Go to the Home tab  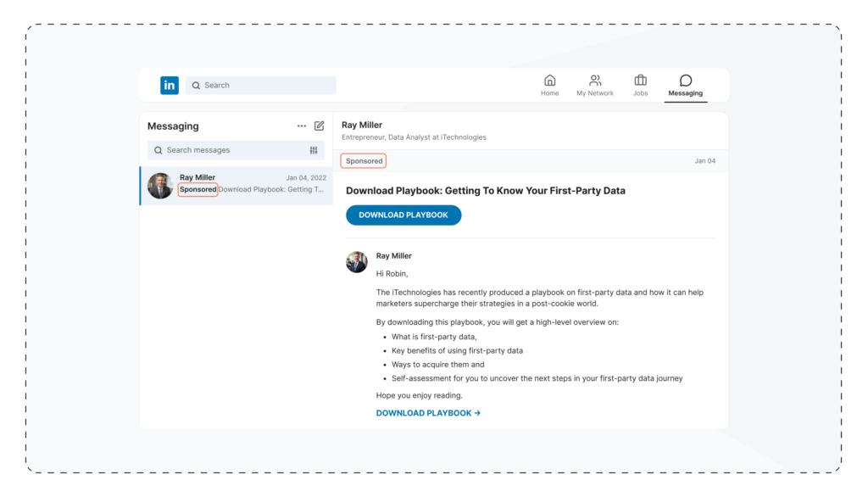click(x=549, y=86)
